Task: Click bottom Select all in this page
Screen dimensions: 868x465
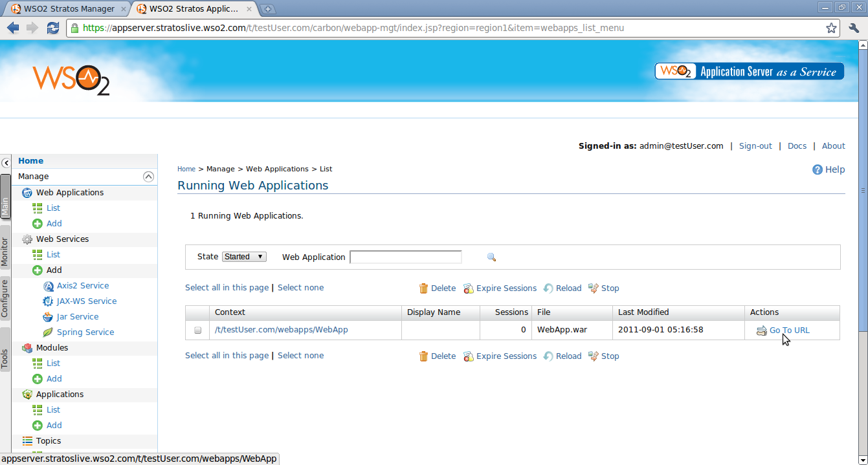Action: 227,356
